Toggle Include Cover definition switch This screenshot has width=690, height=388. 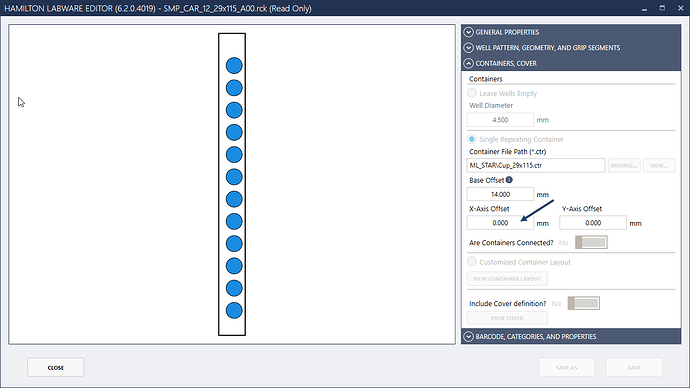pos(584,303)
